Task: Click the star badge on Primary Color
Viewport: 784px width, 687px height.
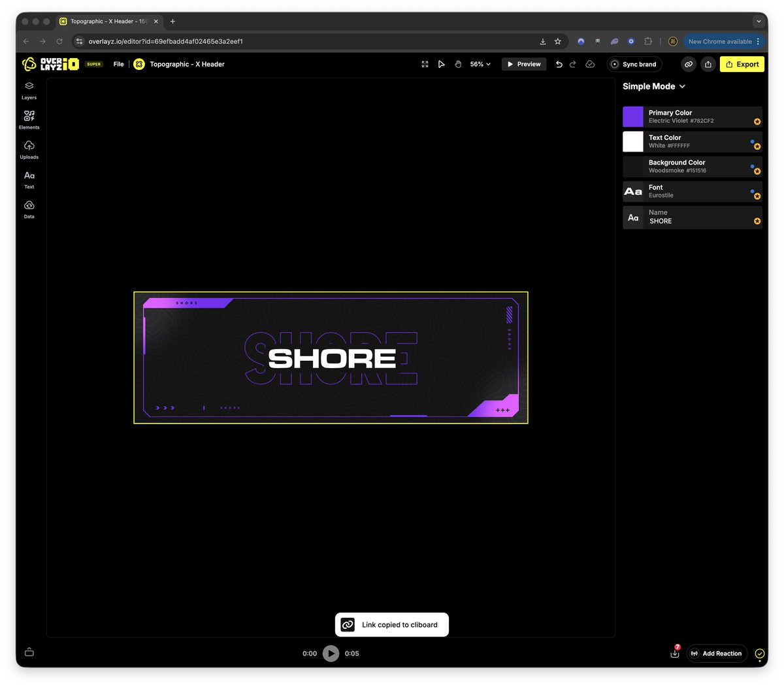Action: (x=757, y=122)
